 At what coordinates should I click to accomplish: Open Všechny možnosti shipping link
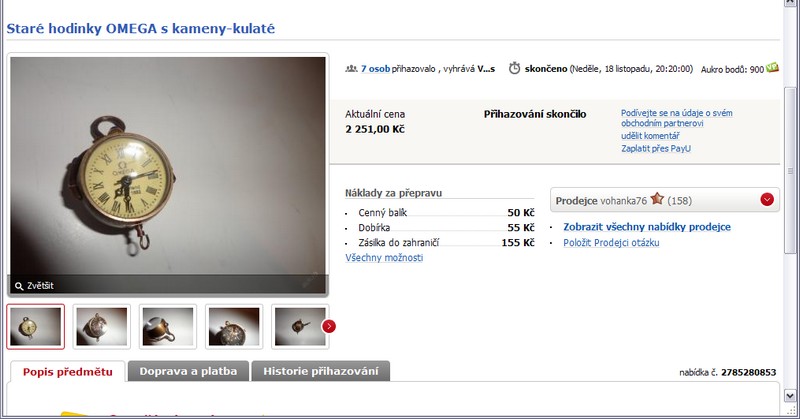pos(384,258)
